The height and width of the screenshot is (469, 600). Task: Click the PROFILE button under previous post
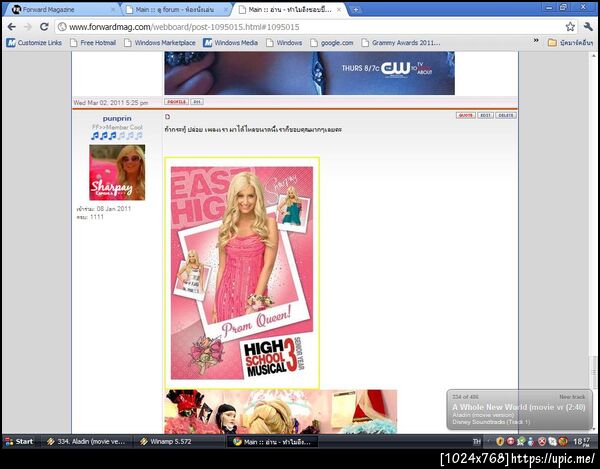pos(176,102)
